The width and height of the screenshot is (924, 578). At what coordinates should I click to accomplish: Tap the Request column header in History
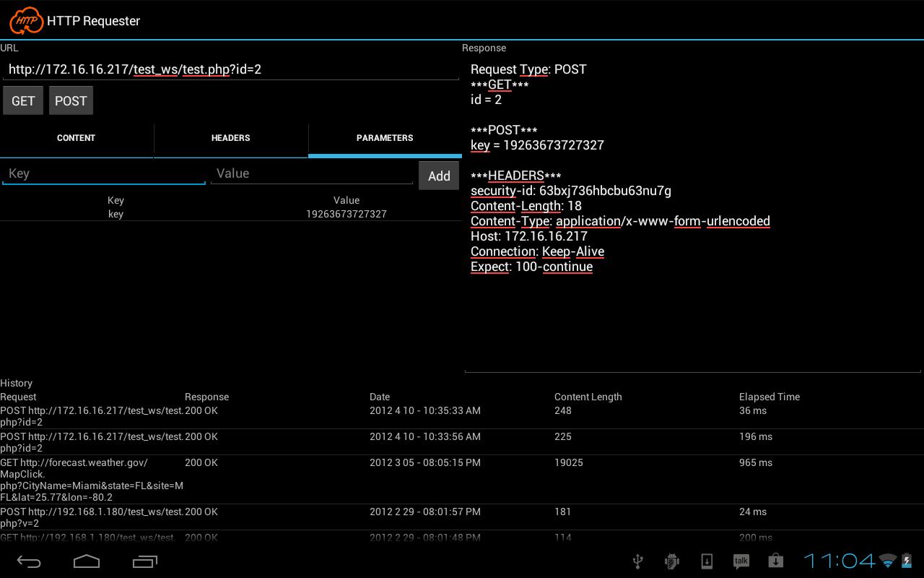18,397
